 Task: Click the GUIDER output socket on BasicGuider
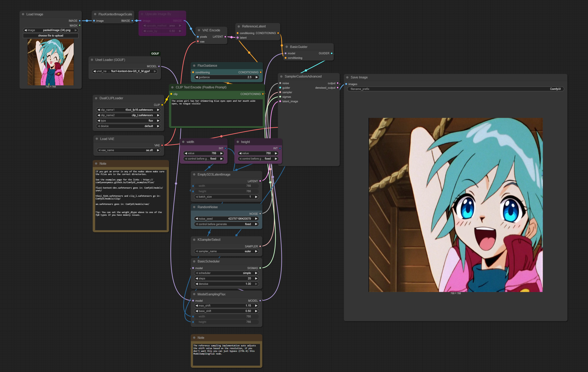tap(332, 53)
